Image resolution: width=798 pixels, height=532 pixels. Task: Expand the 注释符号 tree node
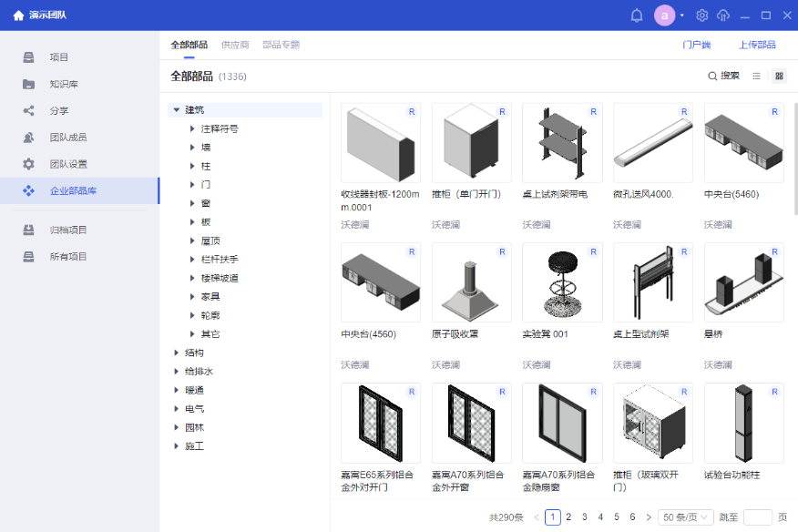tap(192, 128)
